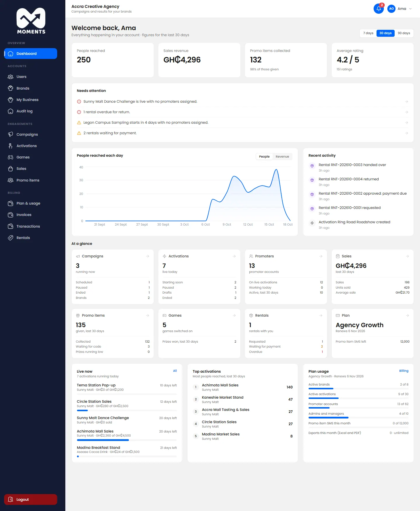This screenshot has width=420, height=511.
Task: Open the Legon Campus Sampling alert
Action: click(242, 123)
